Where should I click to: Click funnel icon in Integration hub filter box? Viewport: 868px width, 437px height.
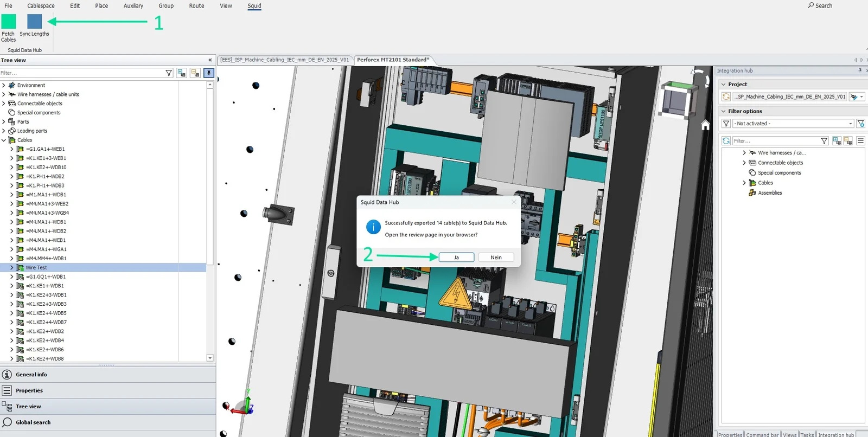(824, 140)
